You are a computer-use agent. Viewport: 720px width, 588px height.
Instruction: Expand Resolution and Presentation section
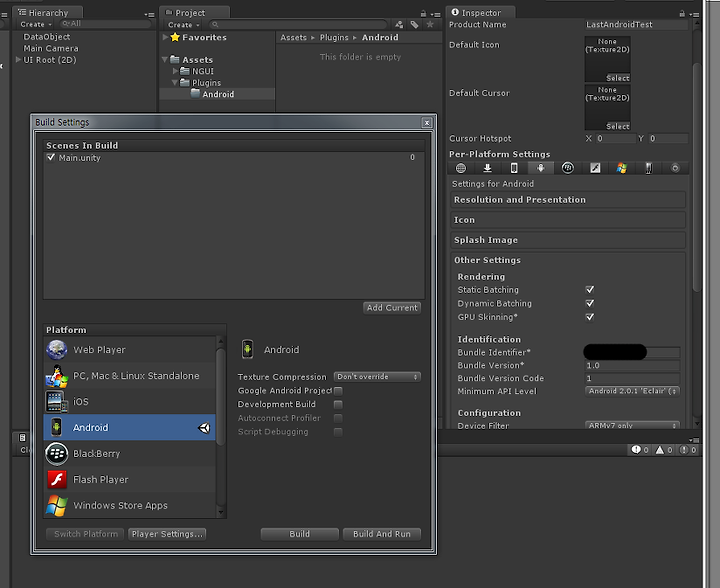tap(568, 200)
